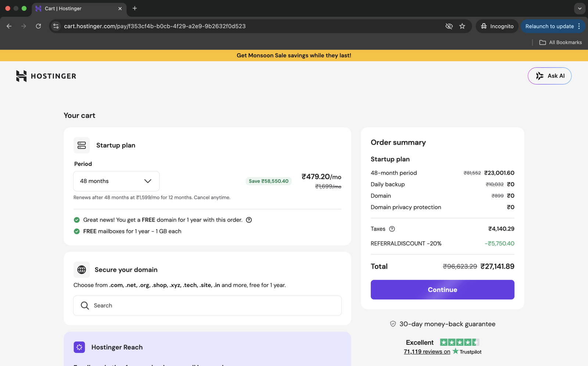Click the tracking protection eye icon
The height and width of the screenshot is (366, 588).
(x=449, y=26)
